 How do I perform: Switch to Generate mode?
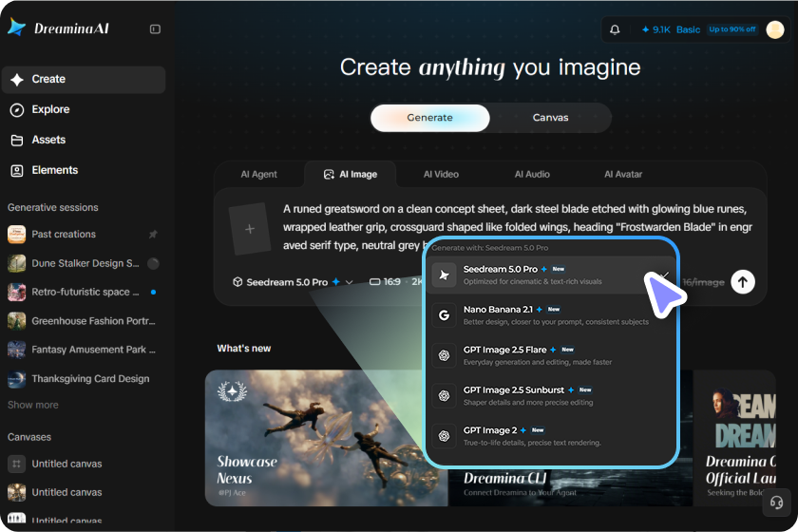(430, 118)
